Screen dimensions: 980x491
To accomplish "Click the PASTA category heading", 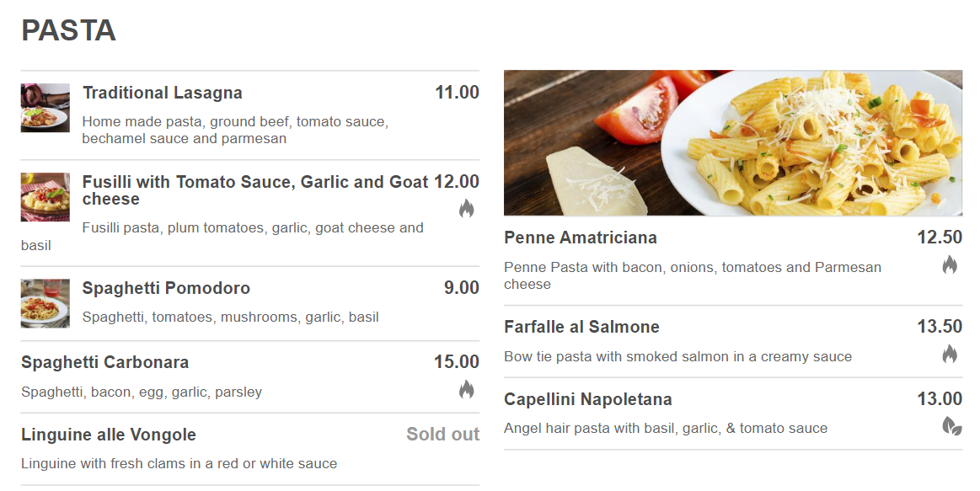I will (68, 30).
